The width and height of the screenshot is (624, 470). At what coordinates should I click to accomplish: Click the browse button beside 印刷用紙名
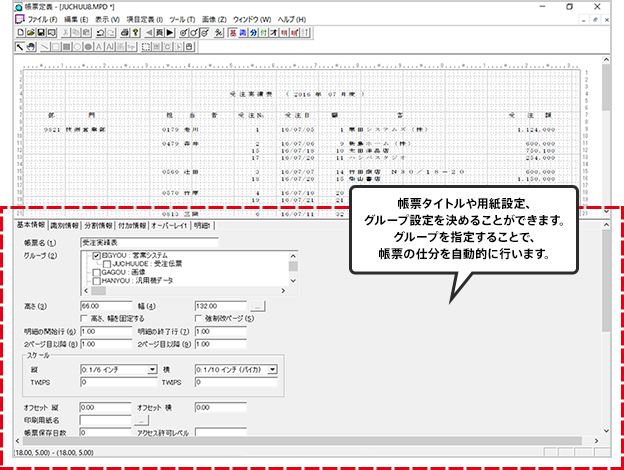click(141, 420)
